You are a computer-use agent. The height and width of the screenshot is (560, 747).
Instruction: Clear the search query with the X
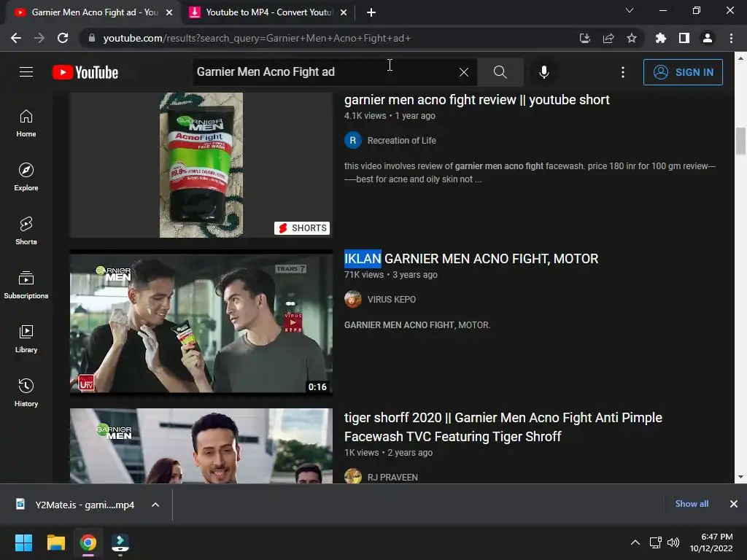click(x=463, y=72)
